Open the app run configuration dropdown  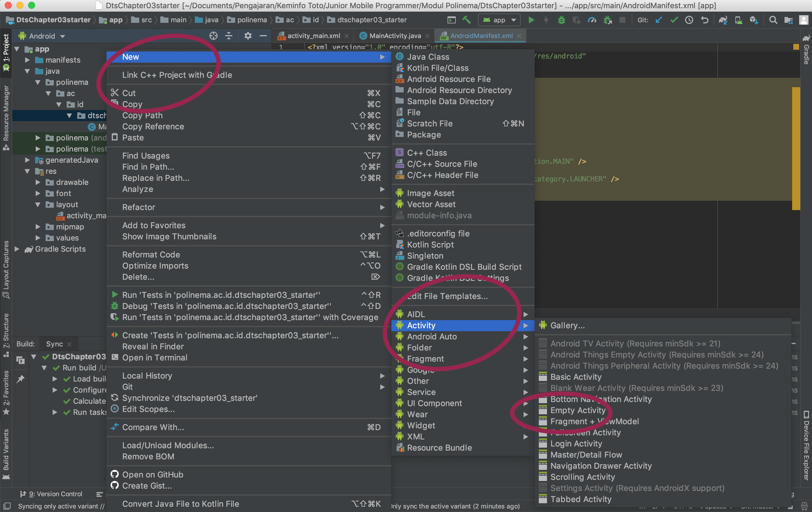pyautogui.click(x=499, y=20)
